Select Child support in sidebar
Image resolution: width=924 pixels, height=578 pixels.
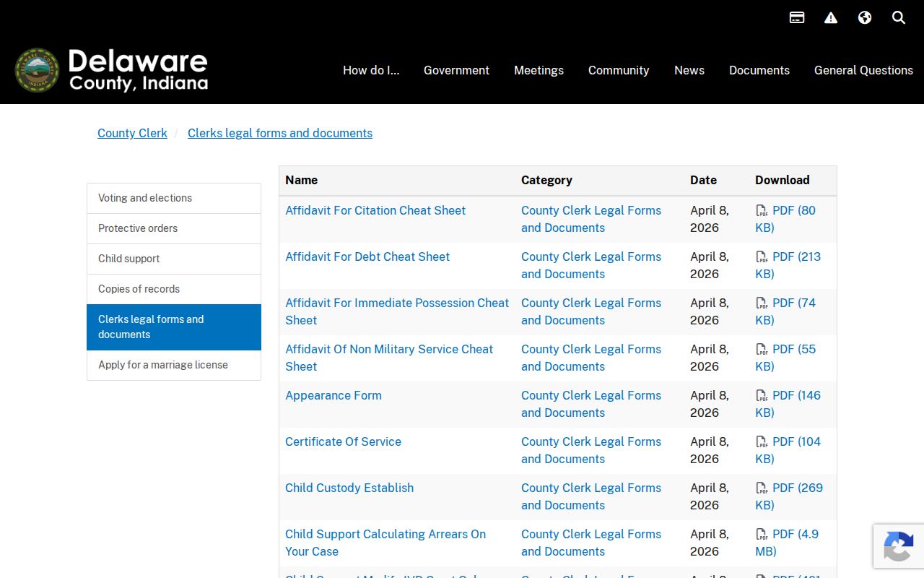[174, 259]
